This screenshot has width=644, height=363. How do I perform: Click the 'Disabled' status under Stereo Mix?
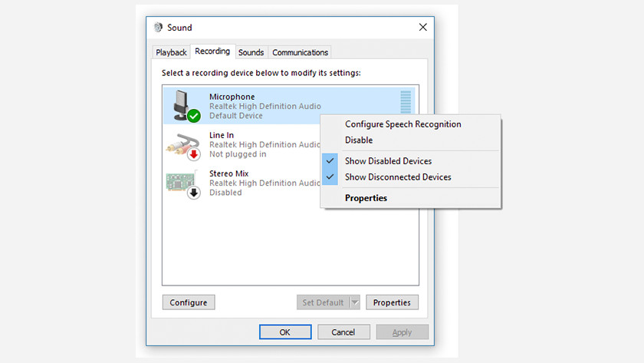click(x=225, y=193)
